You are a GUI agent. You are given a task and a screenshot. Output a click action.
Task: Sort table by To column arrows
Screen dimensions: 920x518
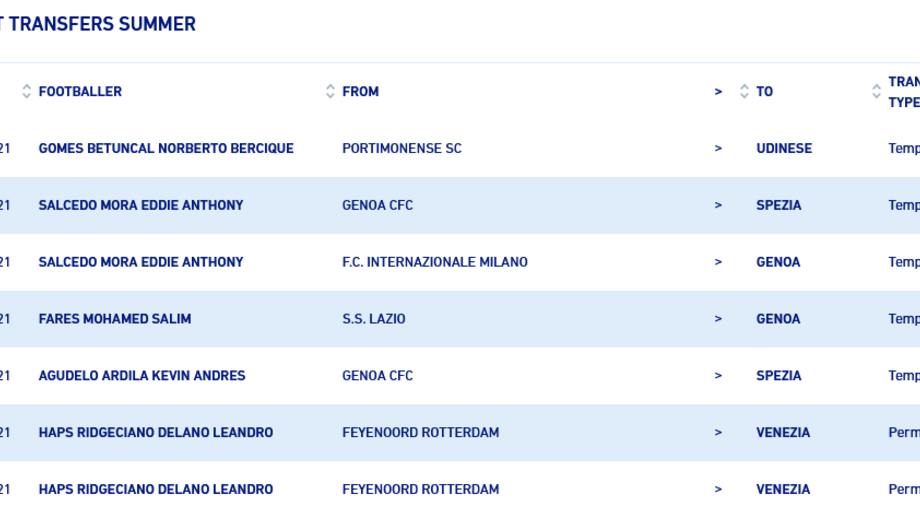(744, 91)
